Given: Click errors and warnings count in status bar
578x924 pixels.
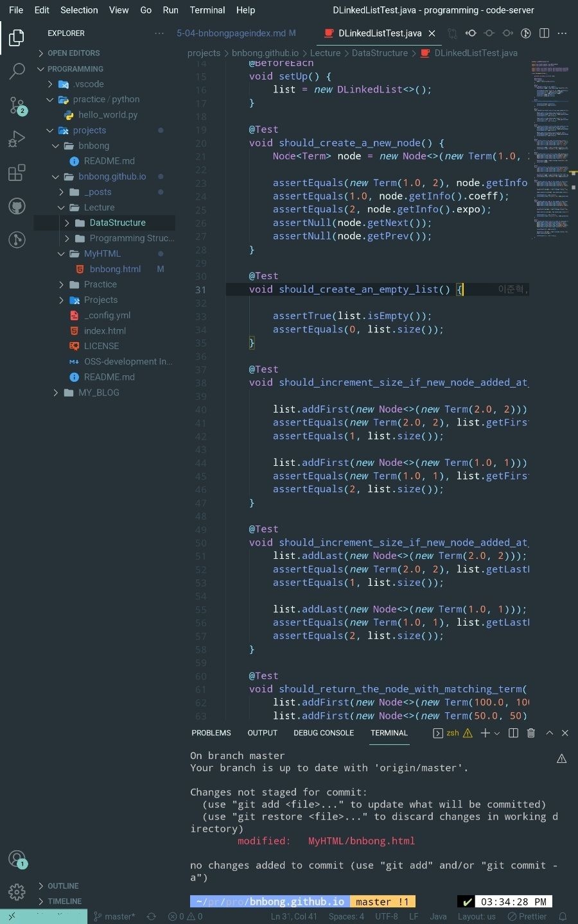Looking at the screenshot, I should click(185, 917).
